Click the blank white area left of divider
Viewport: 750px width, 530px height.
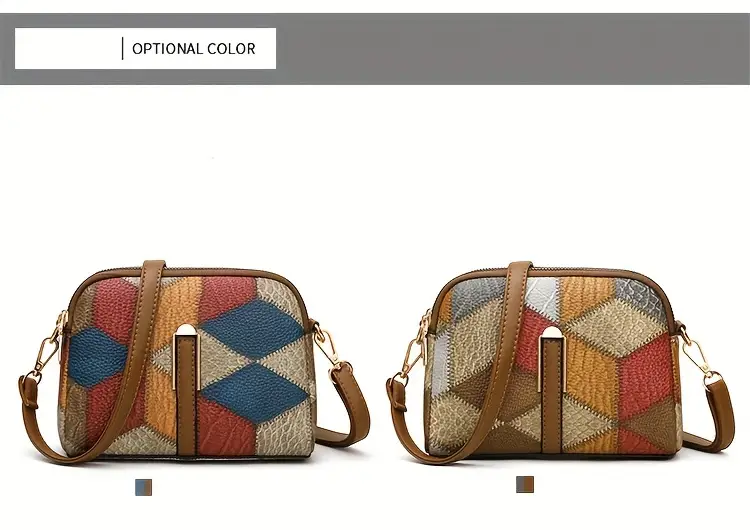click(68, 48)
